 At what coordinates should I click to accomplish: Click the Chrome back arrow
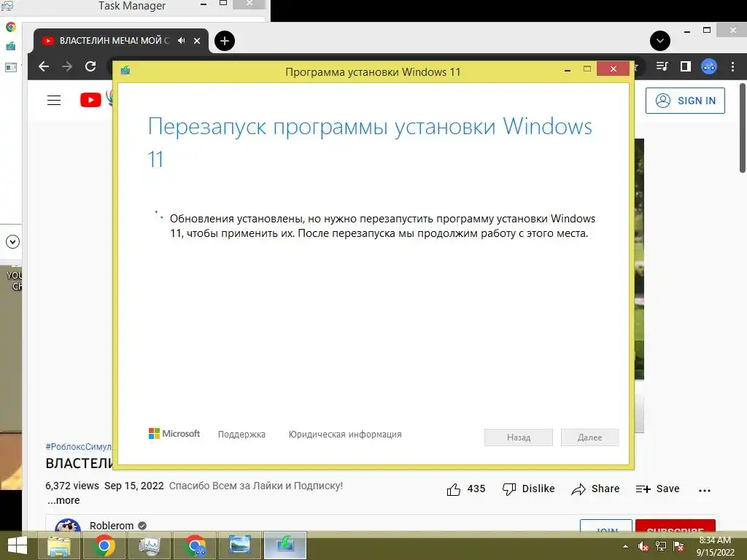44,66
